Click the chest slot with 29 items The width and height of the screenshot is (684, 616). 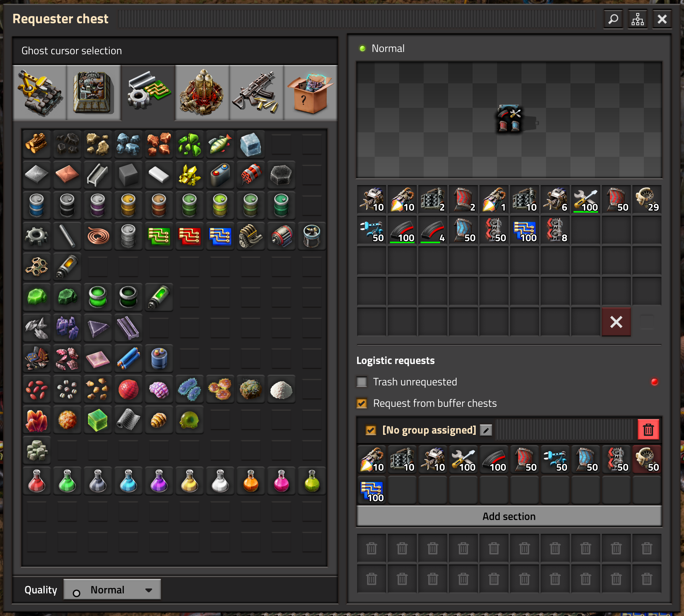647,200
